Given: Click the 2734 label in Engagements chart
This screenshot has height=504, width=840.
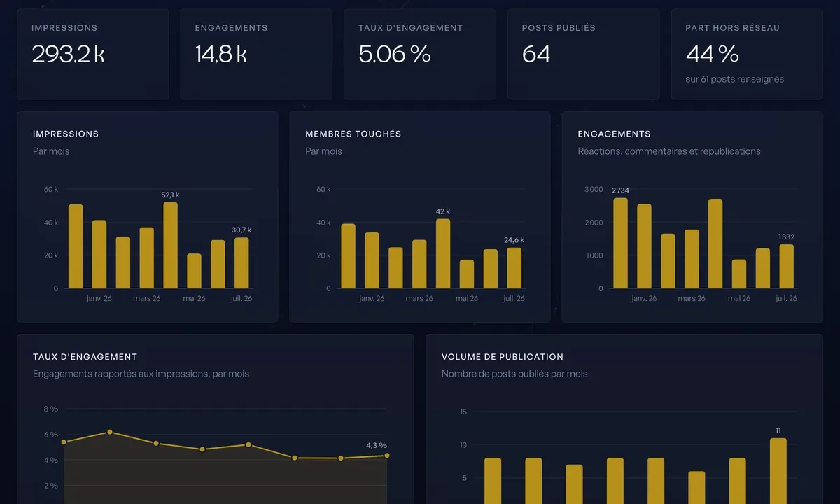Looking at the screenshot, I should 620,190.
